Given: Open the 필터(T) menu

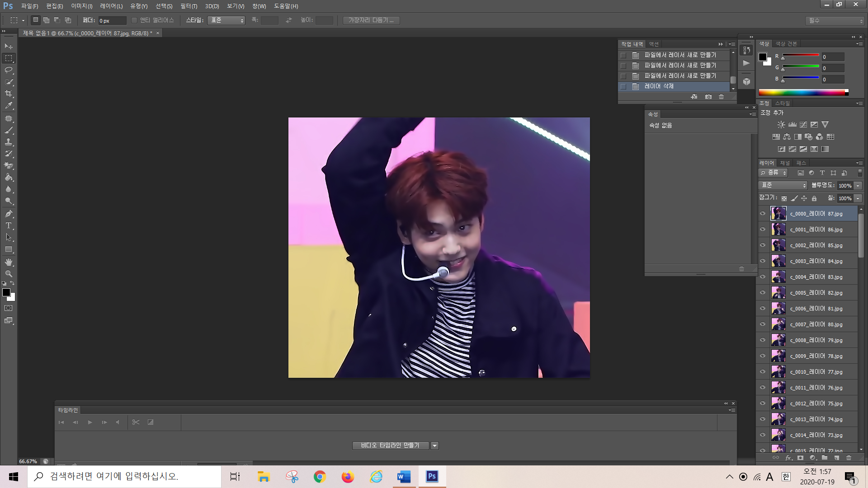Looking at the screenshot, I should click(x=189, y=6).
